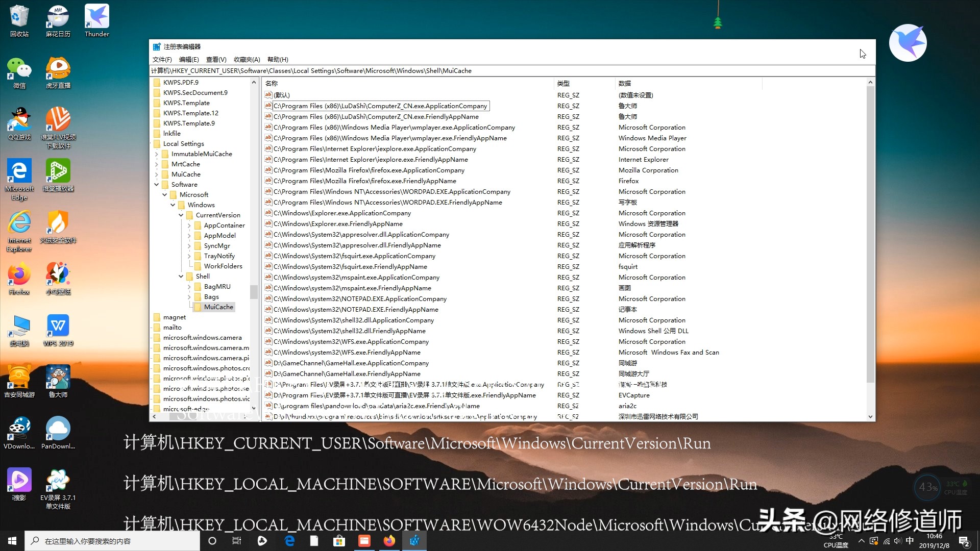The image size is (980, 551).
Task: Click the registry editor window title icon
Action: point(157,46)
